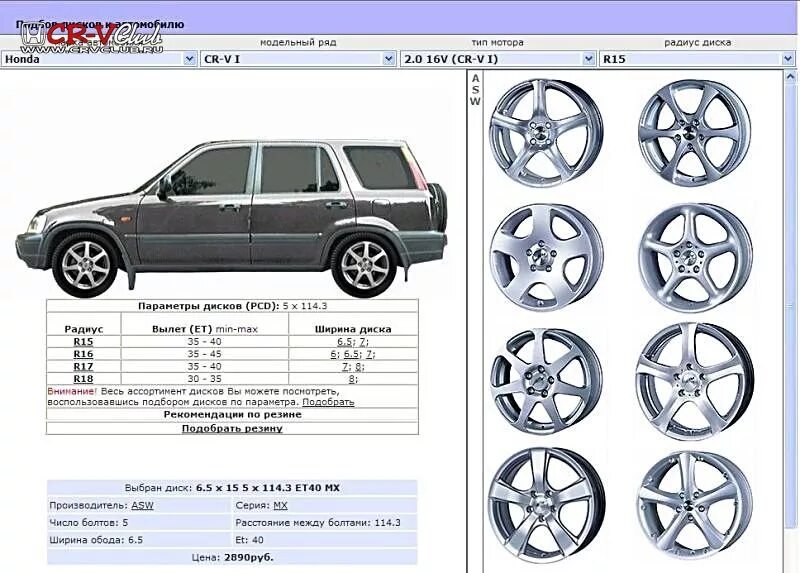Select width 6.5 in the R15 row
800x573 pixels.
point(344,341)
